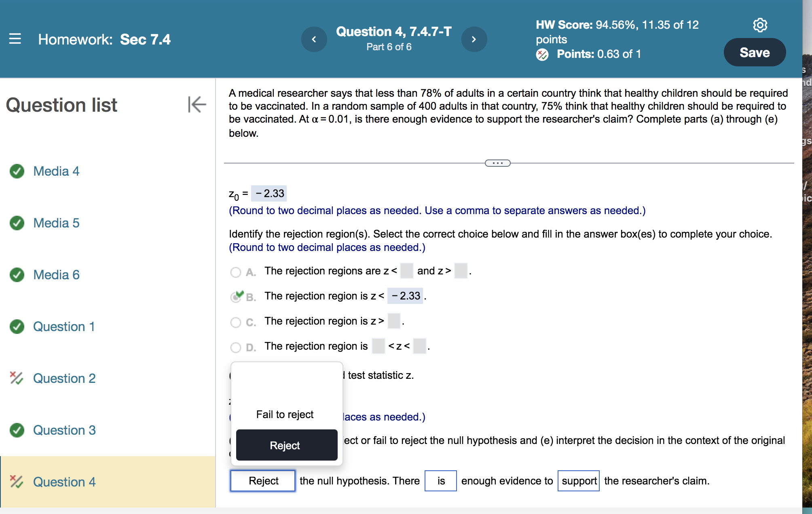Open Question 3 in question list

tap(64, 430)
